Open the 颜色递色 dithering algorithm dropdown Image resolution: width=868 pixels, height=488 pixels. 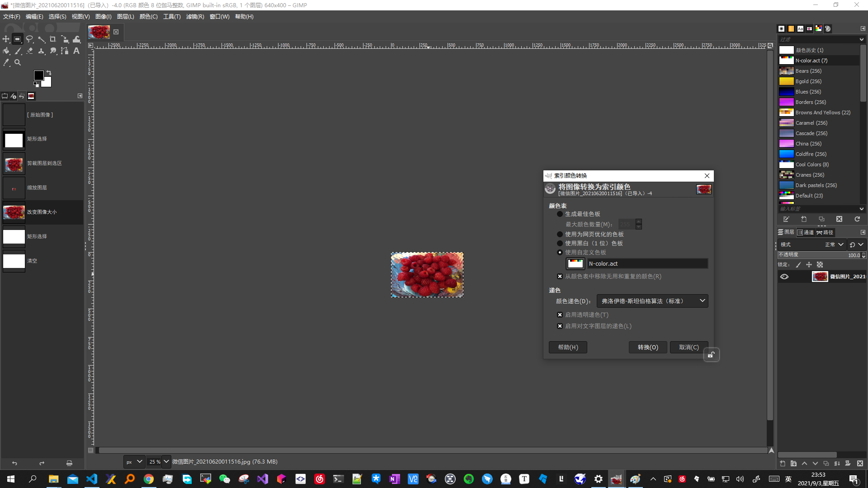coord(652,301)
